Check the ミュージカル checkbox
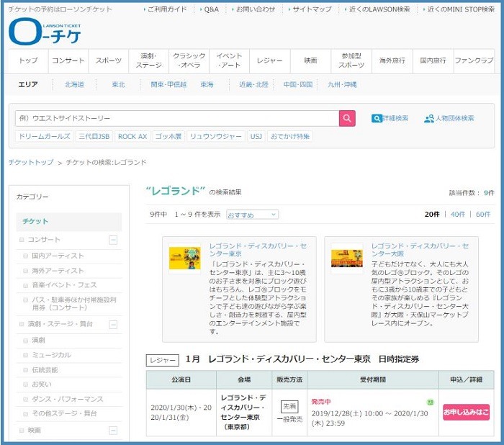The height and width of the screenshot is (445, 504). coord(26,355)
